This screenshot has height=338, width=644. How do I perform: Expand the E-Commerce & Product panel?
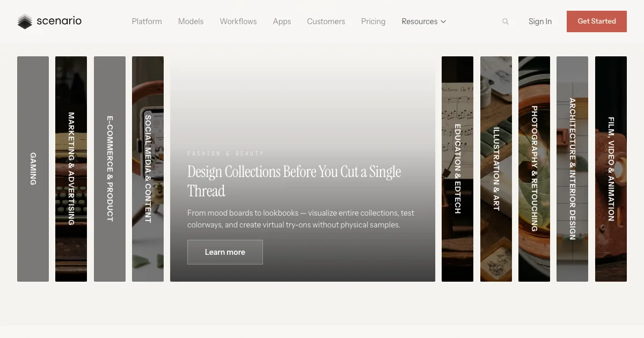tap(109, 169)
